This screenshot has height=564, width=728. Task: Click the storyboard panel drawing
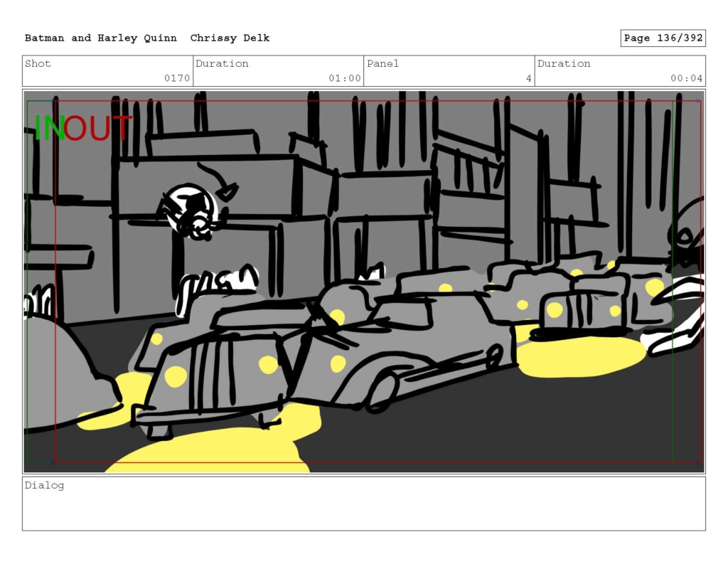pos(364,282)
